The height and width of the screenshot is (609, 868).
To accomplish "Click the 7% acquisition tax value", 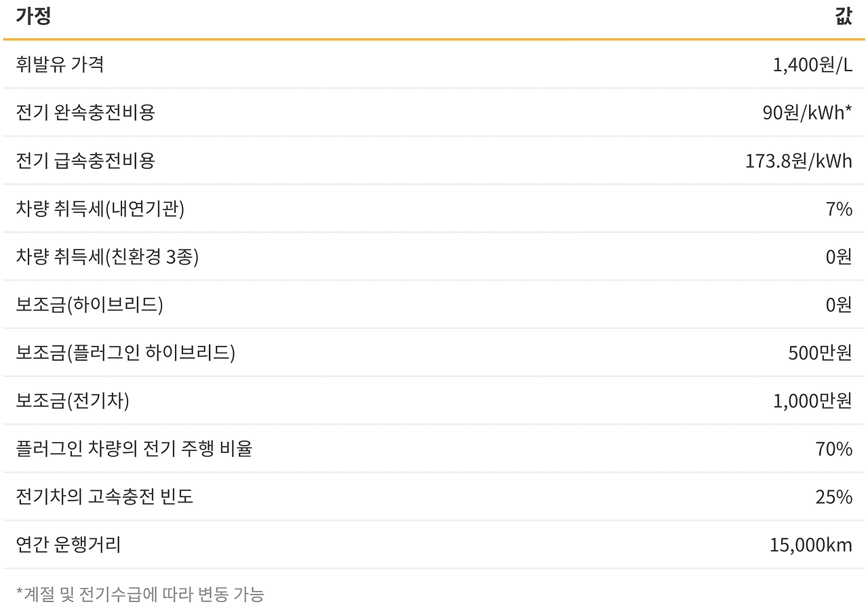I will pyautogui.click(x=839, y=210).
